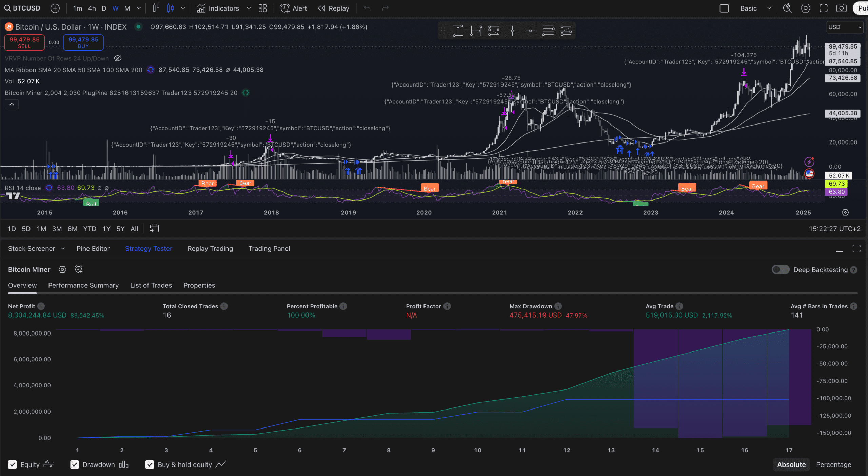
Task: Switch to the Performance Summary tab
Action: click(83, 285)
